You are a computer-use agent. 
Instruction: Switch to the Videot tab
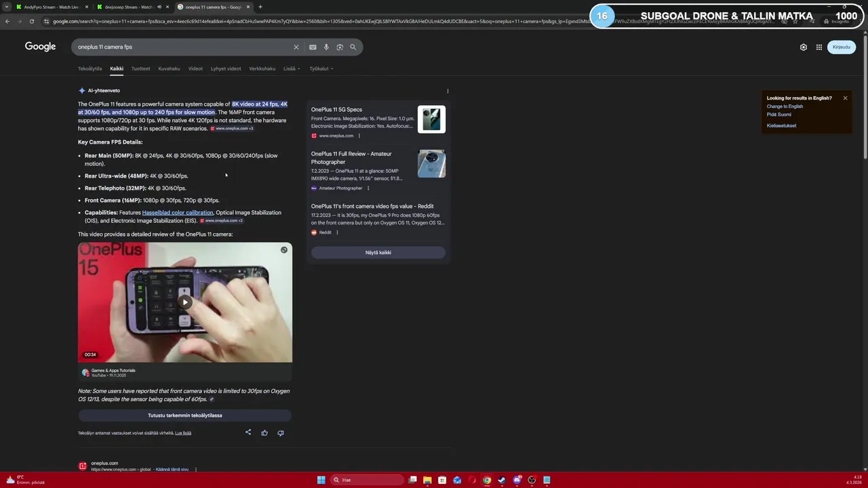(x=195, y=68)
